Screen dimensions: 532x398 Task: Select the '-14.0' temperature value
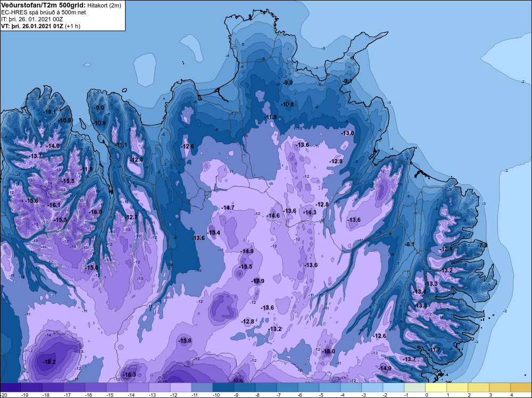tap(53, 146)
